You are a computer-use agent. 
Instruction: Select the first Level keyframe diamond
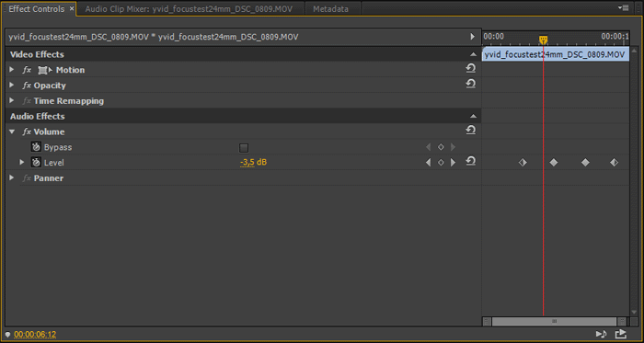[523, 163]
